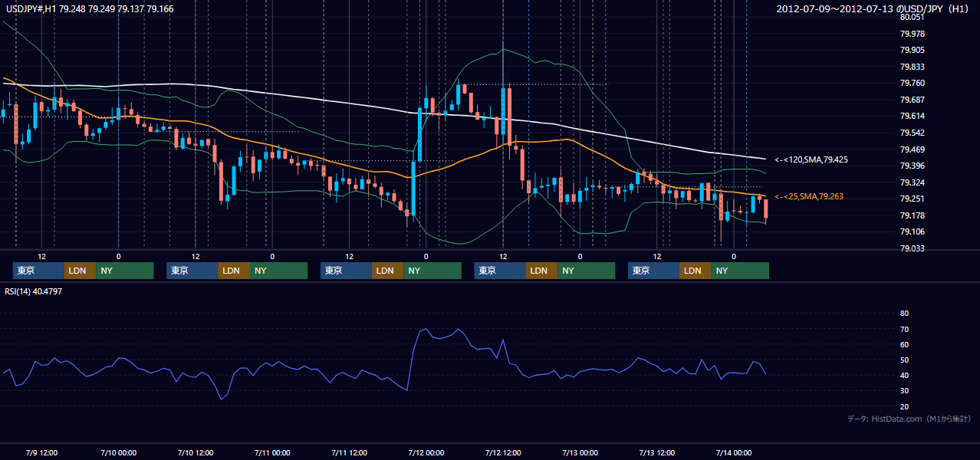The image size is (980, 460).
Task: Click the rightmost 東京 session block
Action: tap(653, 271)
